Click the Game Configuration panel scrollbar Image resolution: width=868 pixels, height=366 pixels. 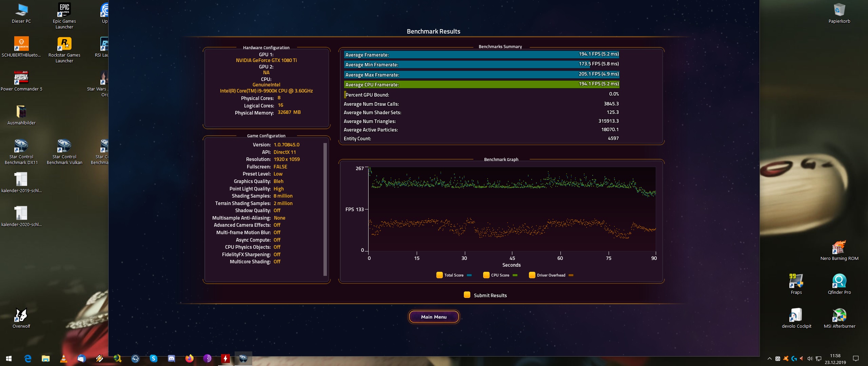point(325,209)
